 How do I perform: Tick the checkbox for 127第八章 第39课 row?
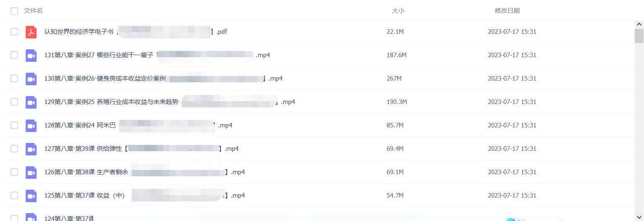click(14, 149)
